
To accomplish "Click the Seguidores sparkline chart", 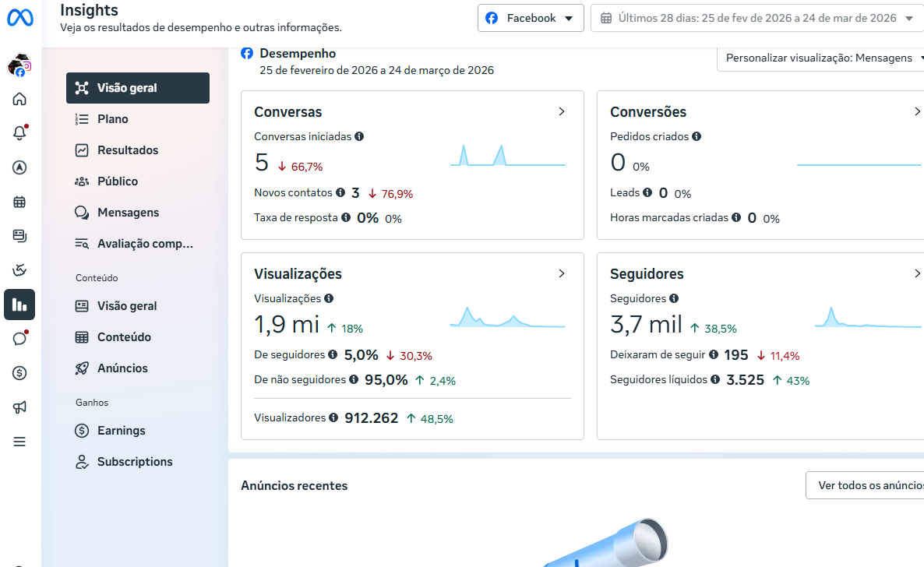I will (868, 317).
